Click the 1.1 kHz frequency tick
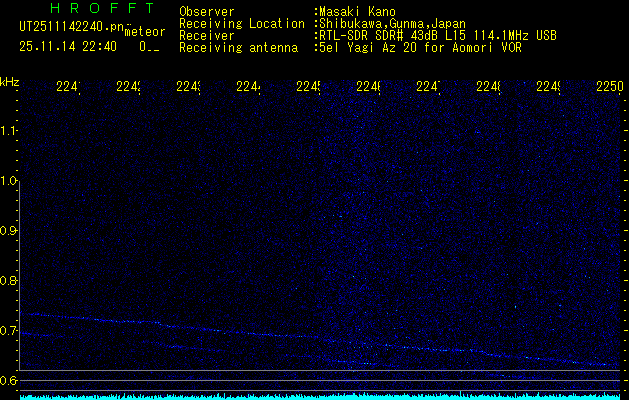The image size is (629, 400). [9, 131]
